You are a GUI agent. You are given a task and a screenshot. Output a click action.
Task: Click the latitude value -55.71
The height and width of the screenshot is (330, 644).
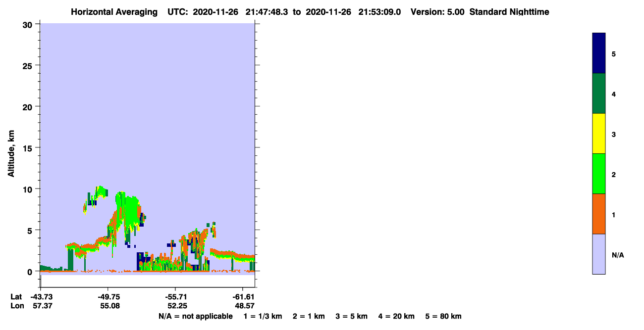pyautogui.click(x=176, y=297)
